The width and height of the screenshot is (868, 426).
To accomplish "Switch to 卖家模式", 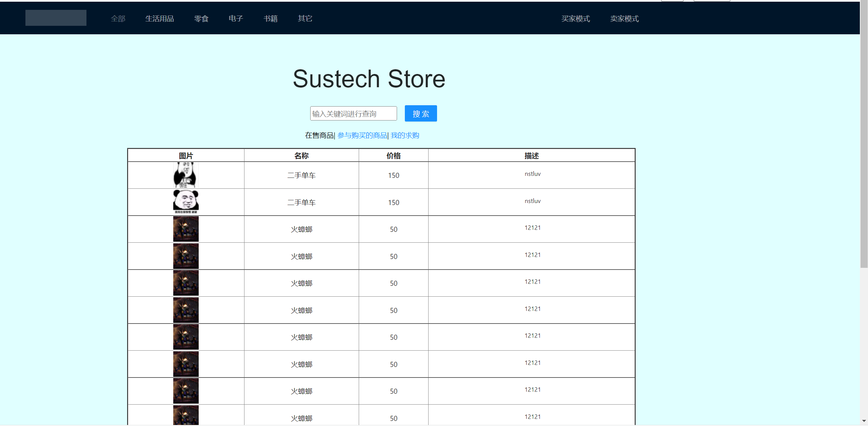I will click(x=624, y=19).
